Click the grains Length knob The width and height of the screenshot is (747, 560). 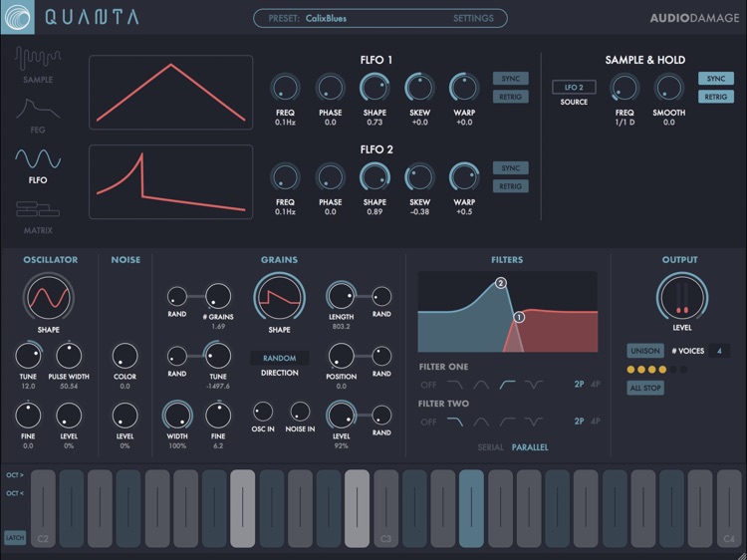(x=341, y=296)
